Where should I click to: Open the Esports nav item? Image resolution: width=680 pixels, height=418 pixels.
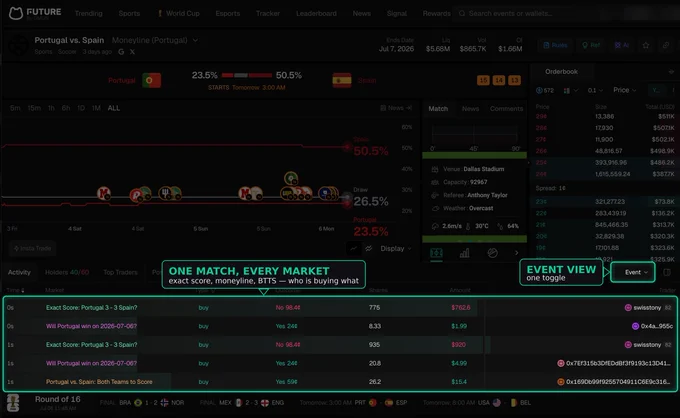tap(228, 13)
